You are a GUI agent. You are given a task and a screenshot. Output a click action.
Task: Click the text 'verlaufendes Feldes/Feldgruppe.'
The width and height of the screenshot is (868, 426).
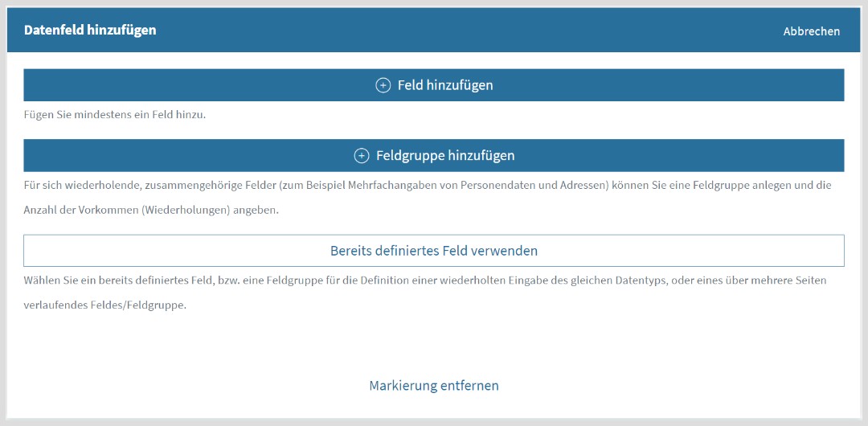pos(104,305)
